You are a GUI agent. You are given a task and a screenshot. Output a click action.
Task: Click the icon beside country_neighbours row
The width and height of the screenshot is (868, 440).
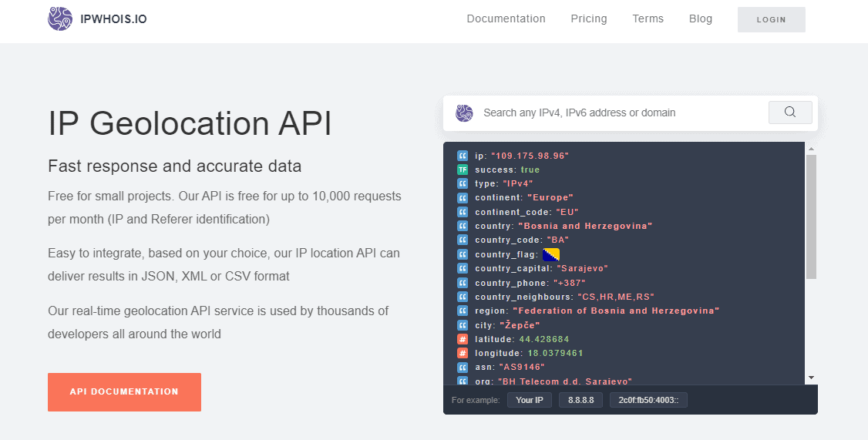463,297
